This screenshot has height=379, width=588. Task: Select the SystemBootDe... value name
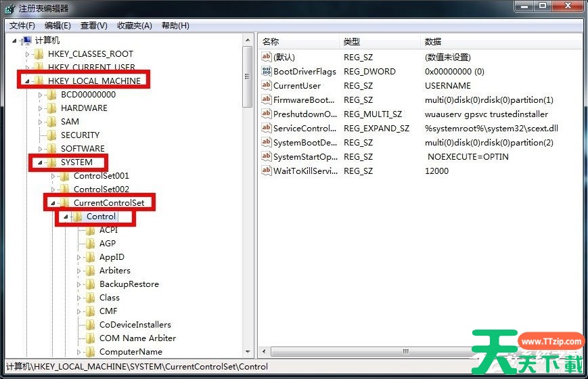coord(305,143)
